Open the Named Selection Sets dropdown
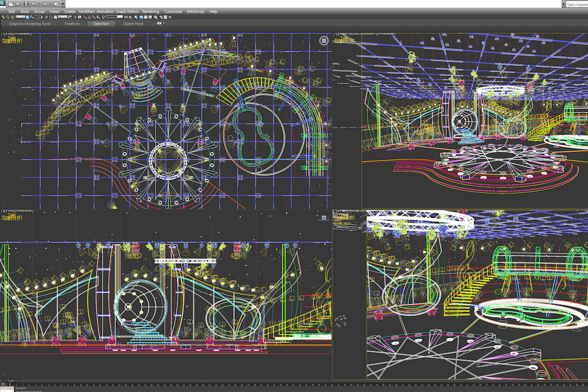This screenshot has width=588, height=392. click(114, 17)
